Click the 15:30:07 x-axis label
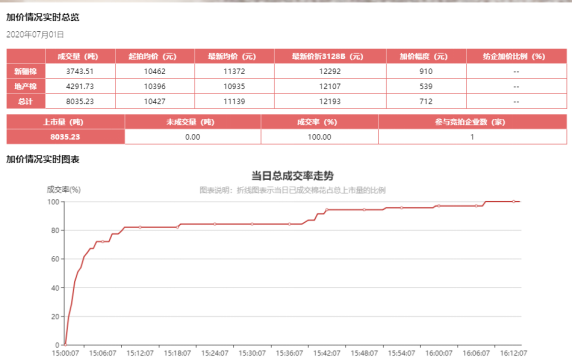The width and height of the screenshot is (572, 361). (x=252, y=353)
